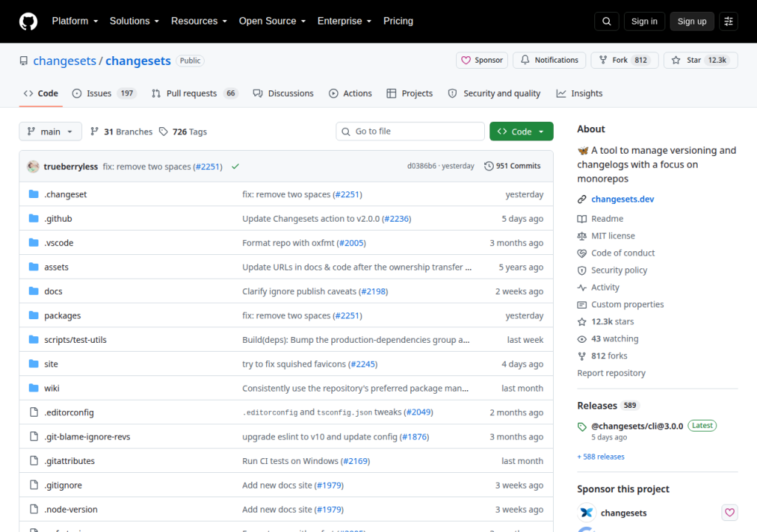The width and height of the screenshot is (757, 532).
Task: Open the .gitattributes file name
Action: point(69,461)
